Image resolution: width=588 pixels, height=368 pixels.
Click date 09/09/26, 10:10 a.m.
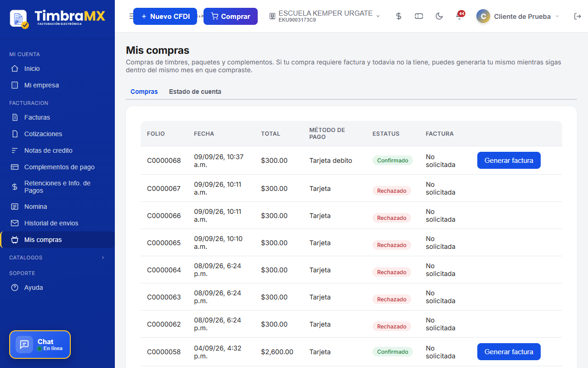tap(218, 243)
